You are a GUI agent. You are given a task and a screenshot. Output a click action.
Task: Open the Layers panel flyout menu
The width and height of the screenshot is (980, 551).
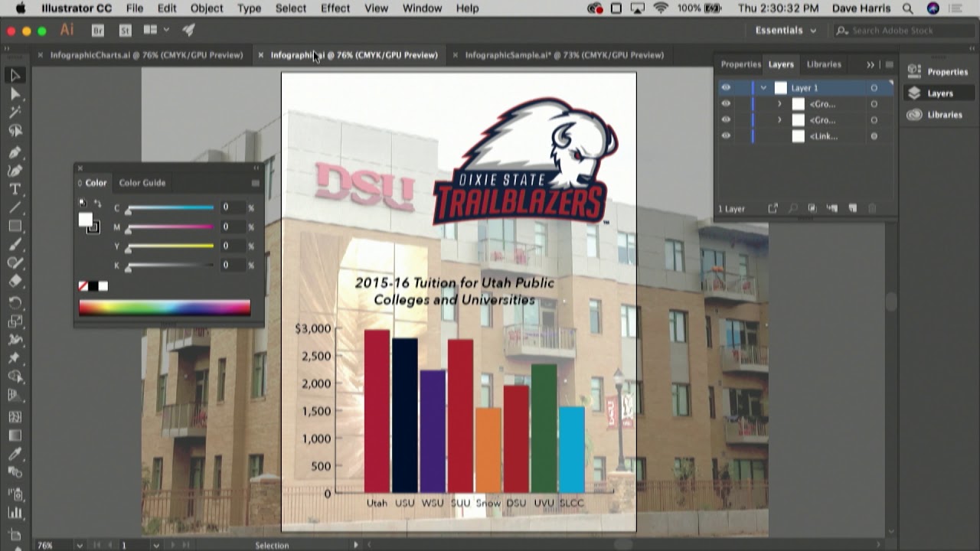[x=889, y=64]
